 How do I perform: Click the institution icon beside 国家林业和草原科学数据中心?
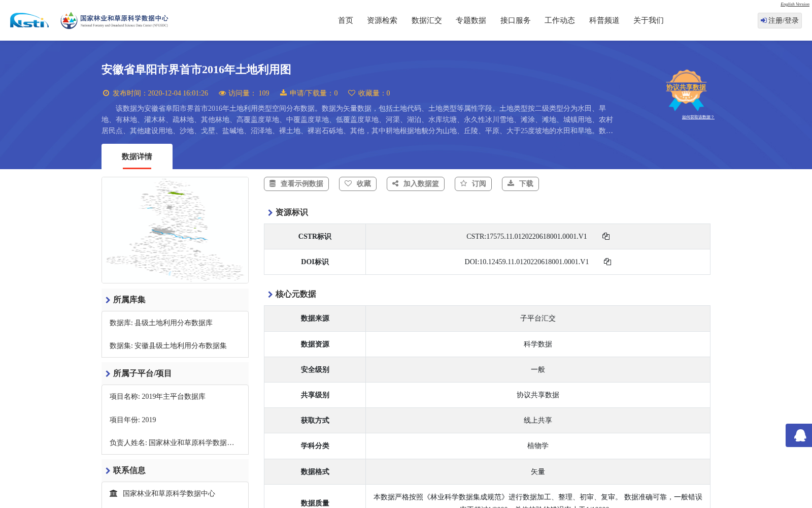click(114, 493)
